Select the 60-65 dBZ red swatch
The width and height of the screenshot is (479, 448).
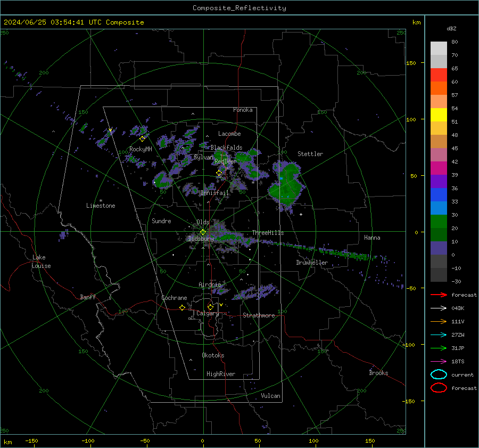pyautogui.click(x=439, y=75)
